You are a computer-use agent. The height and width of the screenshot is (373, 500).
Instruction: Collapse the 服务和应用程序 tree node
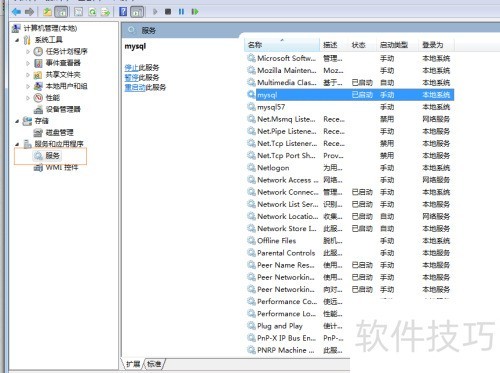(17, 144)
